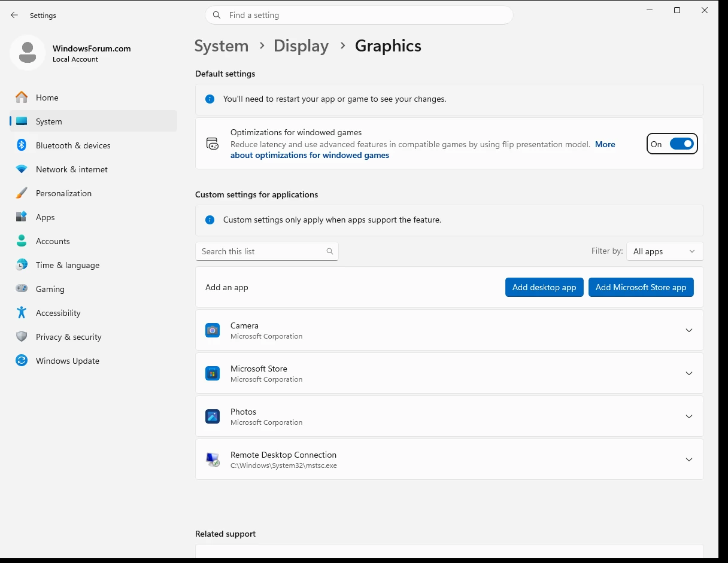Viewport: 728px width, 563px height.
Task: Click the Accessibility sidebar label
Action: (x=58, y=313)
